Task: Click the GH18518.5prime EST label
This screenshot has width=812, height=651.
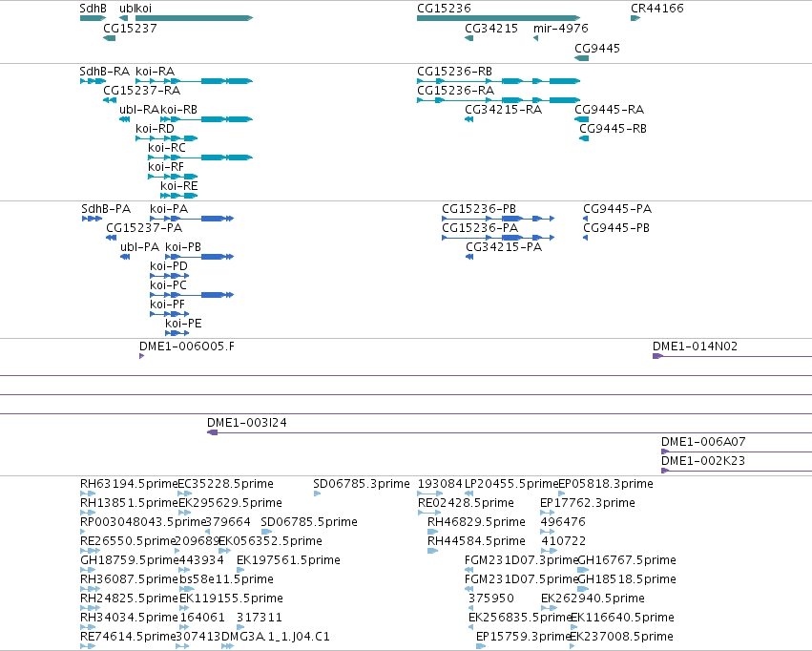Action: coord(627,579)
